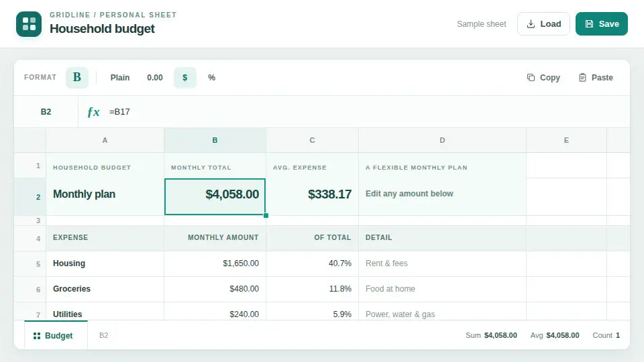Click the Budget tab grid icon

coord(36,336)
